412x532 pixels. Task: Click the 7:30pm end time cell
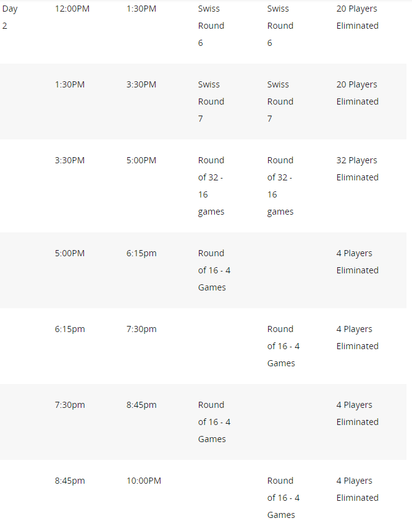pos(141,329)
